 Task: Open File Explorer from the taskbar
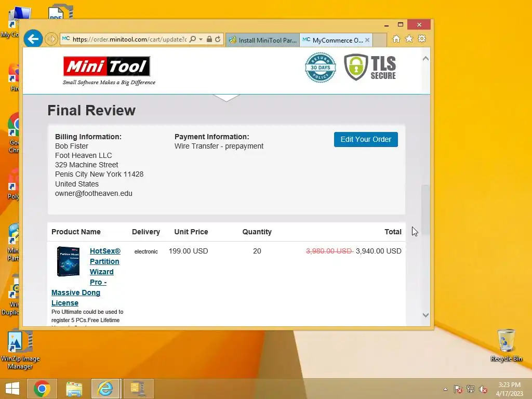74,389
